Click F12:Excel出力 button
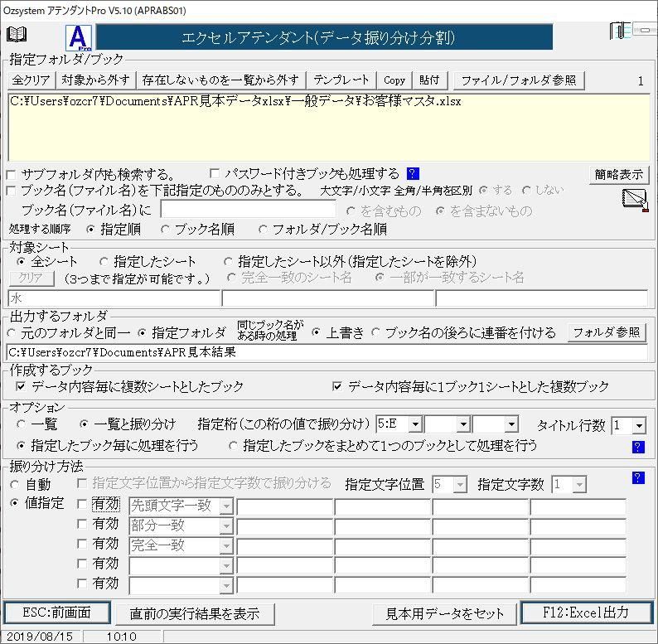 click(586, 613)
